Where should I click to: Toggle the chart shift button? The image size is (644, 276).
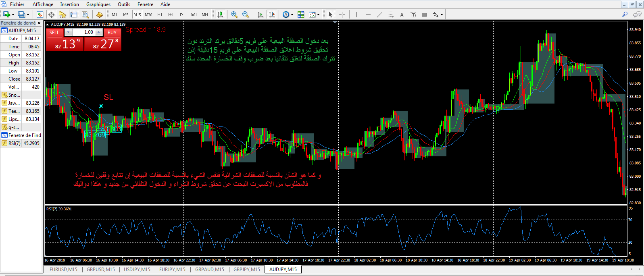pos(272,15)
